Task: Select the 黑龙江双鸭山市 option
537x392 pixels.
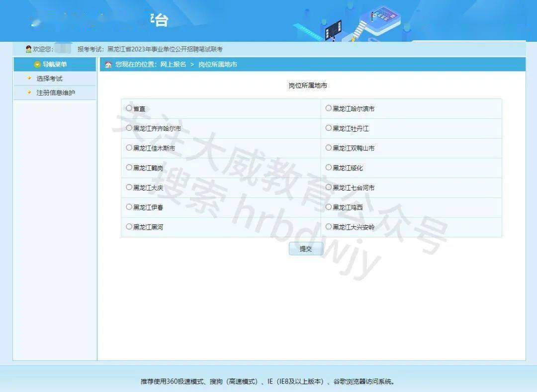Action: (328, 148)
